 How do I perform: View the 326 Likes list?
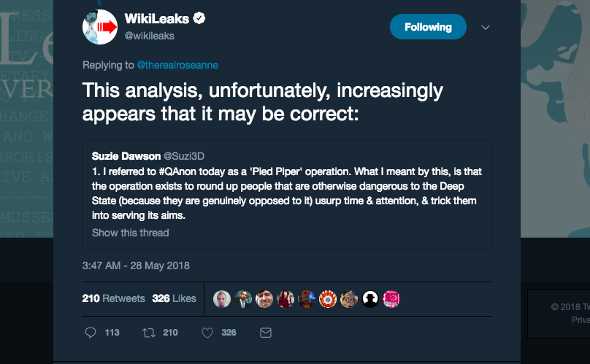(175, 298)
